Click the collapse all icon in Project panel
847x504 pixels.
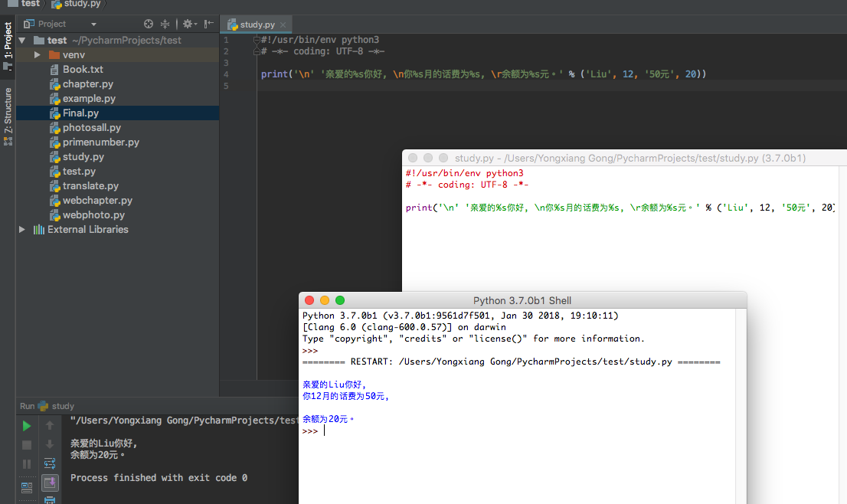(x=165, y=24)
